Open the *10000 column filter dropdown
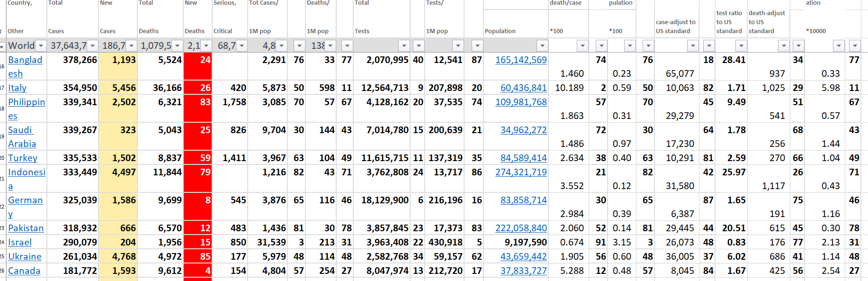Image resolution: width=868 pixels, height=281 pixels. click(x=839, y=46)
